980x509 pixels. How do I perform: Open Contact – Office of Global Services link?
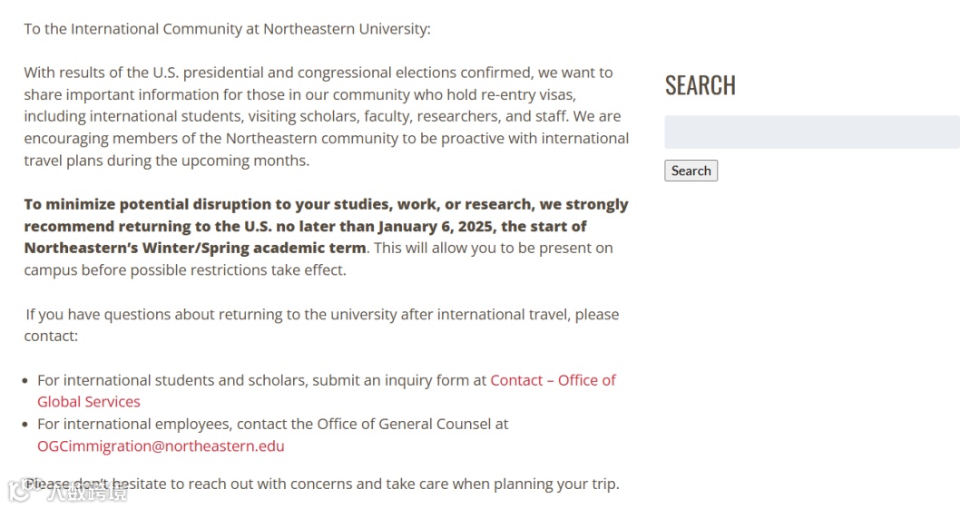(x=553, y=380)
